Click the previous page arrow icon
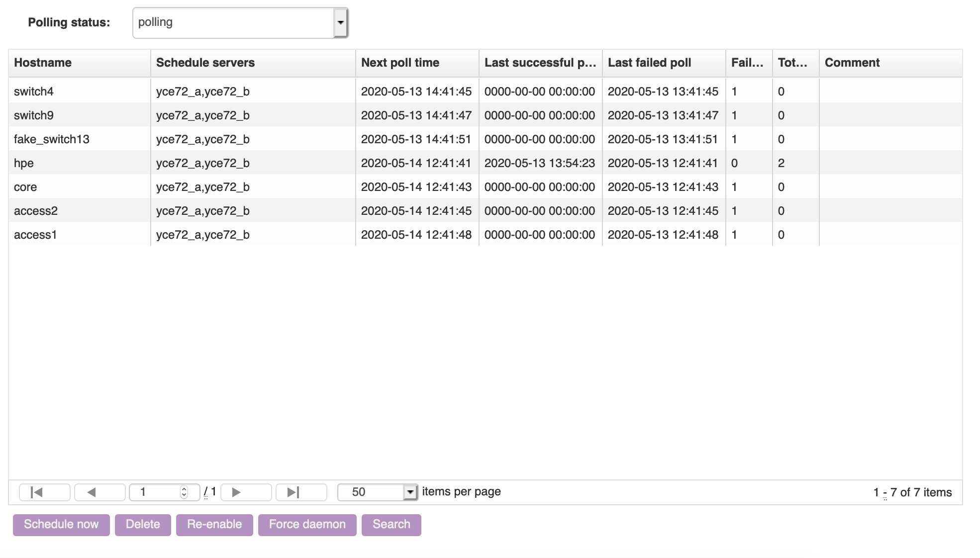980x558 pixels. tap(99, 492)
